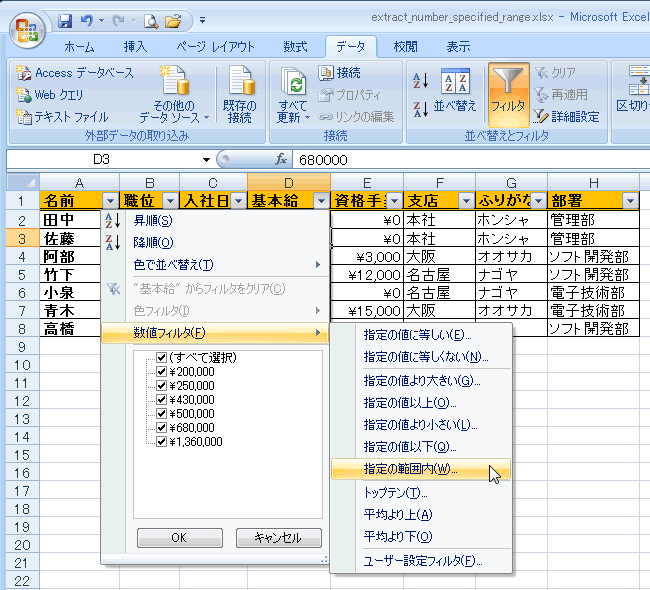Image resolution: width=650 pixels, height=590 pixels.
Task: Open filter dropdown for 職位 column
Action: click(x=170, y=201)
